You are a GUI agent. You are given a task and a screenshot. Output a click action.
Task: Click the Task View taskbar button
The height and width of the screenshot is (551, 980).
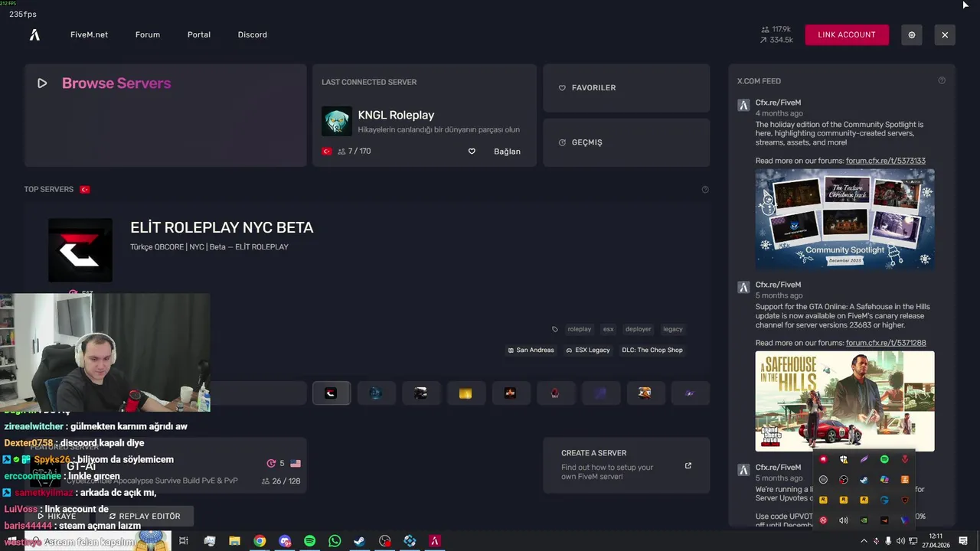pyautogui.click(x=184, y=541)
